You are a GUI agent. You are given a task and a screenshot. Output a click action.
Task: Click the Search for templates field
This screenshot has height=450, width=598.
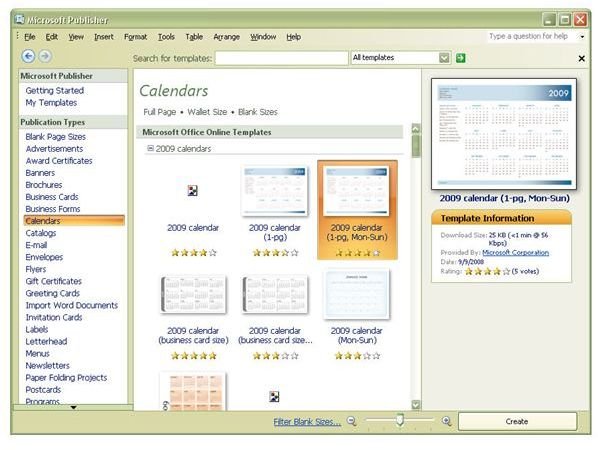coord(281,58)
